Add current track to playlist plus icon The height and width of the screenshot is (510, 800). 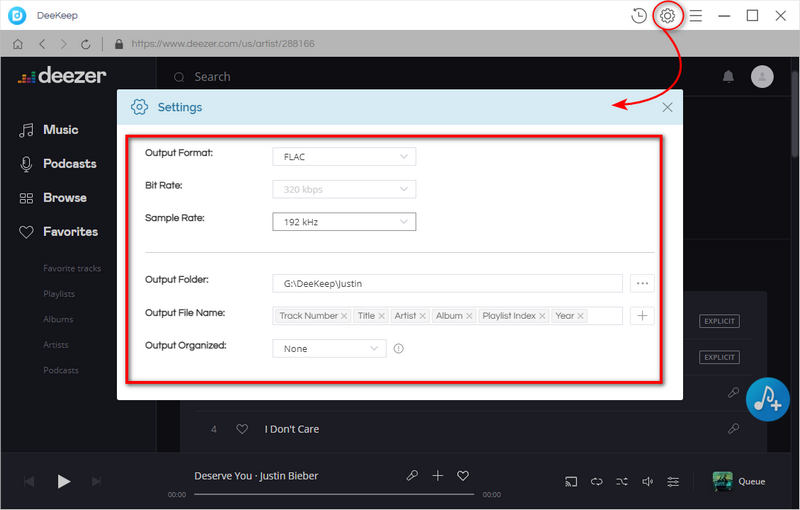click(x=438, y=476)
